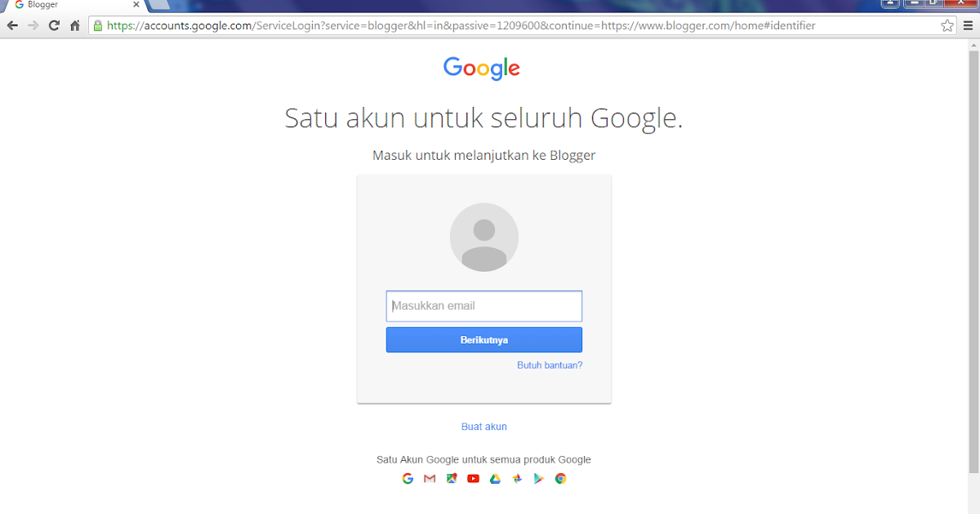Click the 'Satu akun untuk seluruh Google.' heading
980x514 pixels.
483,118
